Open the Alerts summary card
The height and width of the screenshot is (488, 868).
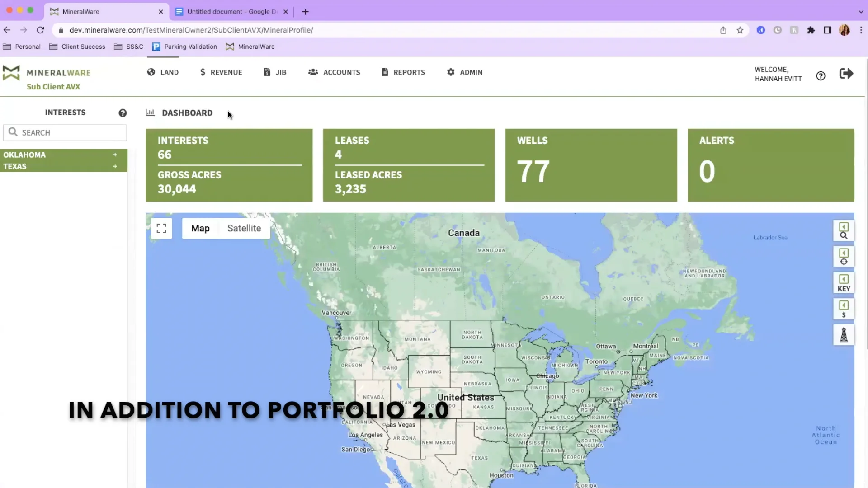(x=770, y=165)
